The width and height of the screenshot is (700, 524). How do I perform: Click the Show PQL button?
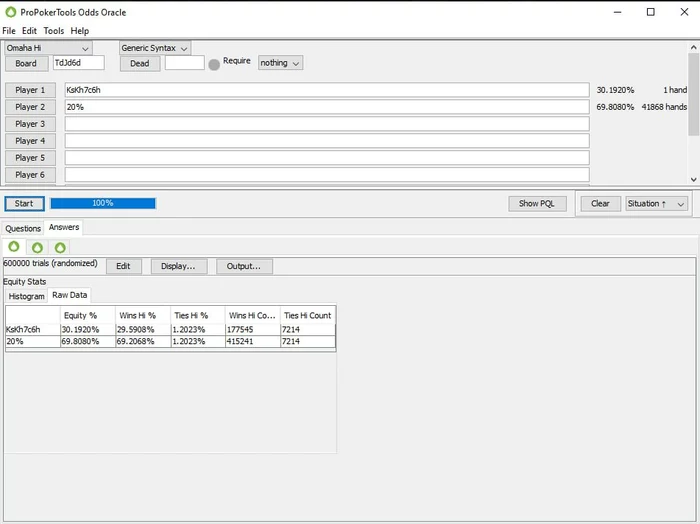point(537,204)
